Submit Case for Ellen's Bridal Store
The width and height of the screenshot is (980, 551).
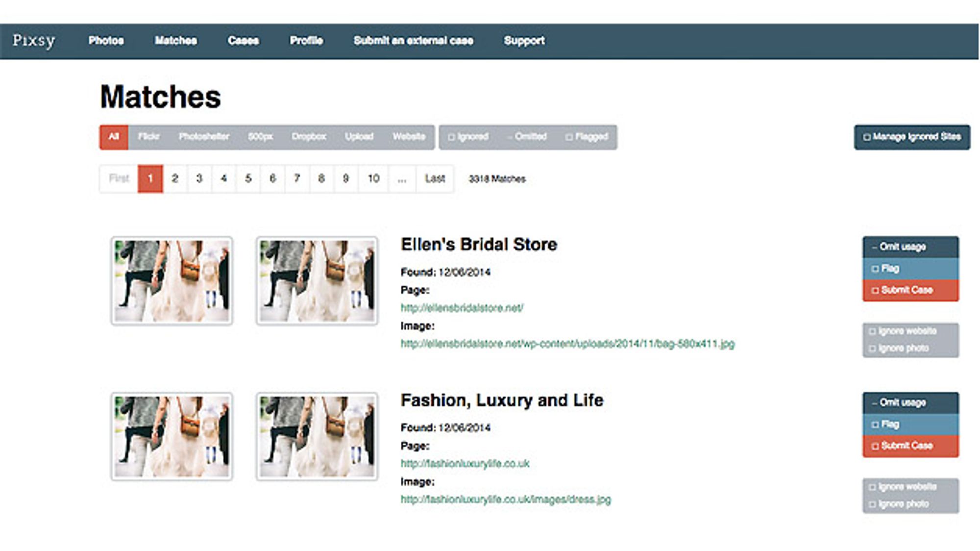point(910,290)
